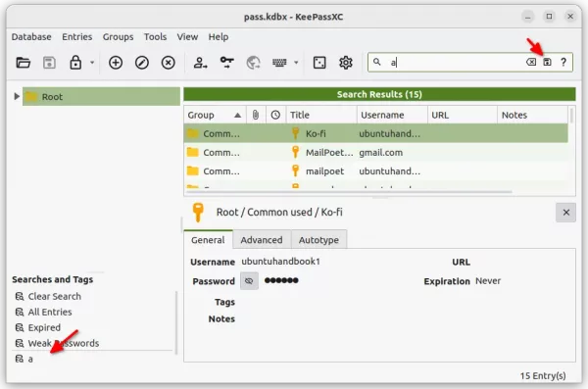588x389 pixels.
Task: Click the horizontal scrollbar under results
Action: click(348, 192)
